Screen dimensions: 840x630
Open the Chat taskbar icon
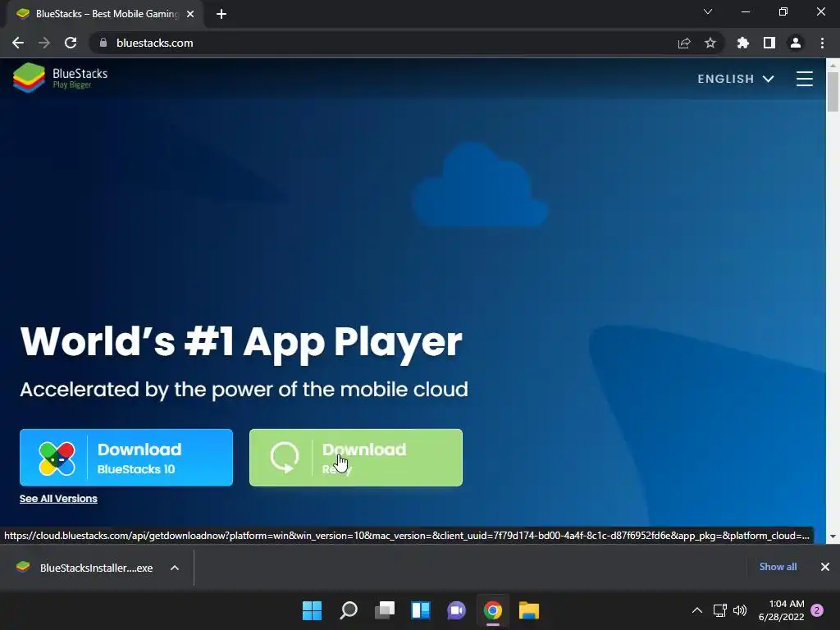pyautogui.click(x=456, y=610)
